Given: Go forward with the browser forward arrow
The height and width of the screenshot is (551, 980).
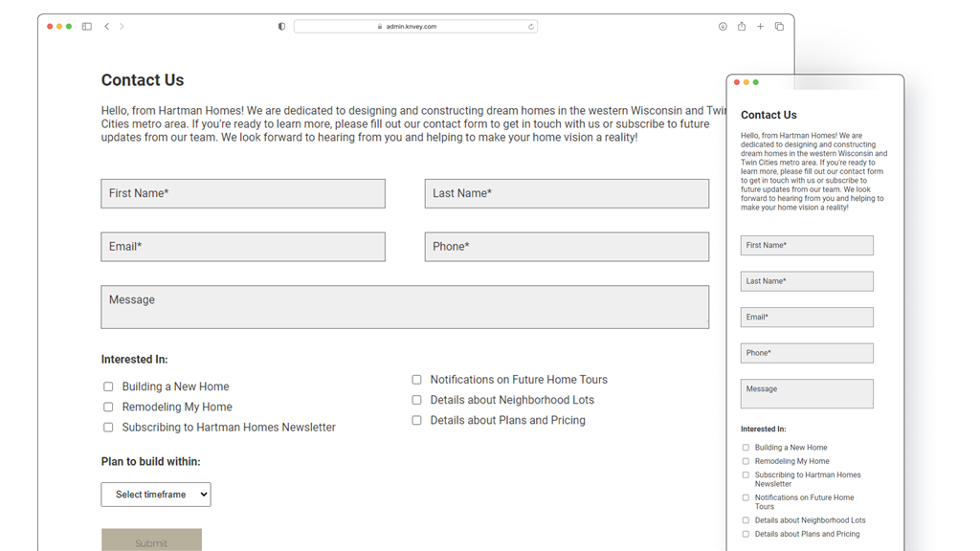Looking at the screenshot, I should (x=122, y=26).
